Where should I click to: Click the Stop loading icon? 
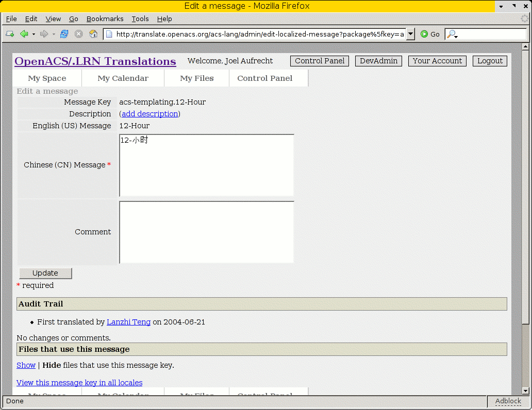click(x=78, y=34)
